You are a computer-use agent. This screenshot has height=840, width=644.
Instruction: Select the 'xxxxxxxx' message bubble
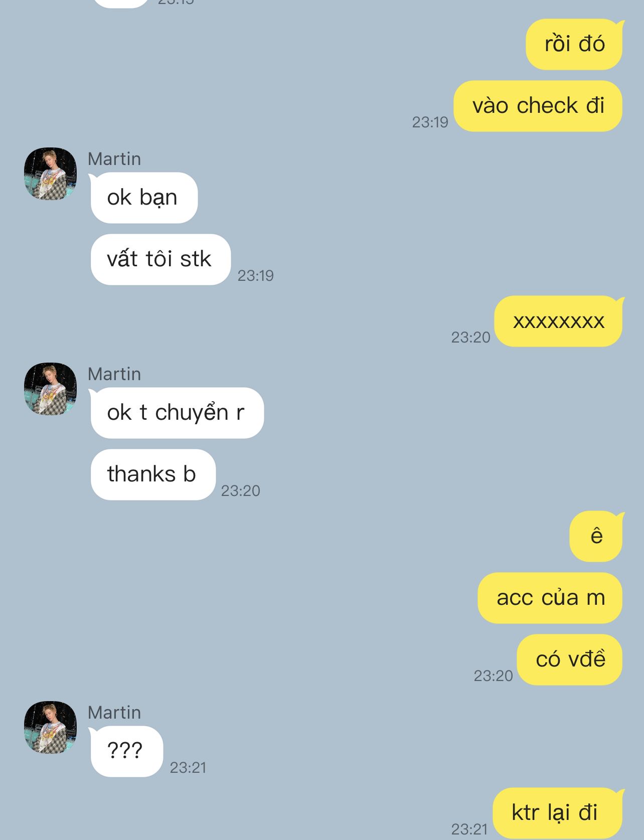click(x=559, y=321)
